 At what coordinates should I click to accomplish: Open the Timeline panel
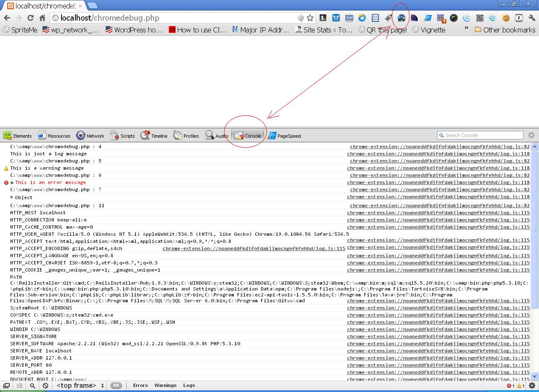click(x=154, y=136)
